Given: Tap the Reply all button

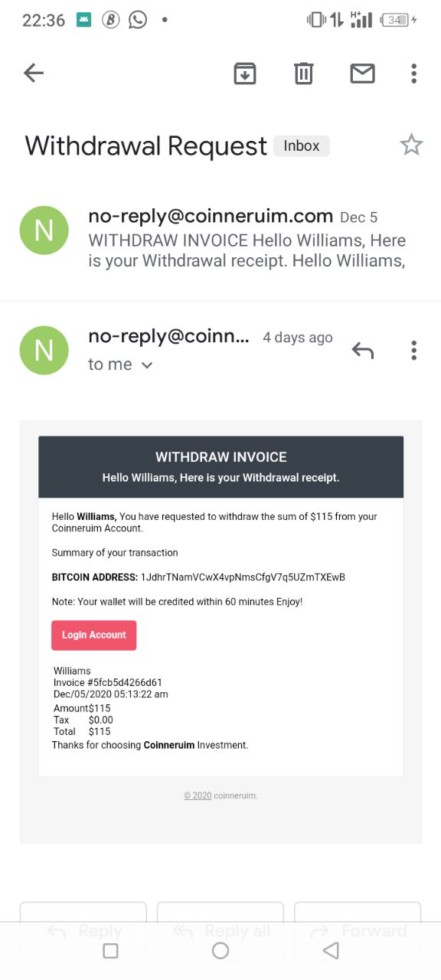Looking at the screenshot, I should tap(220, 931).
